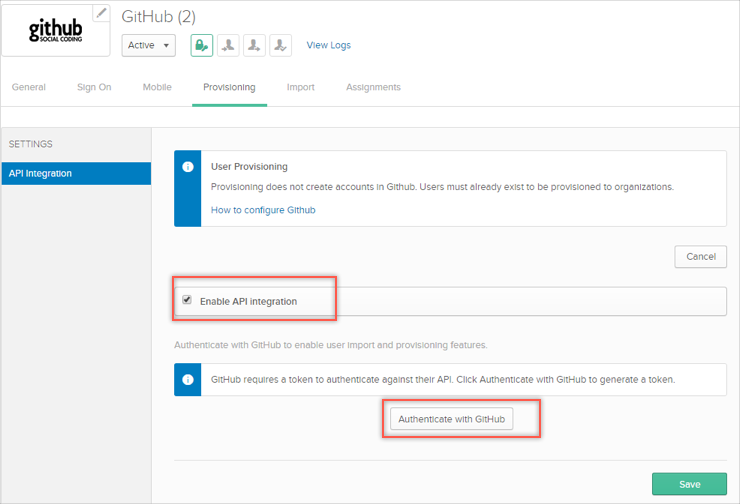The height and width of the screenshot is (504, 740).
Task: Click the first grey user provisioning icon
Action: coord(228,45)
